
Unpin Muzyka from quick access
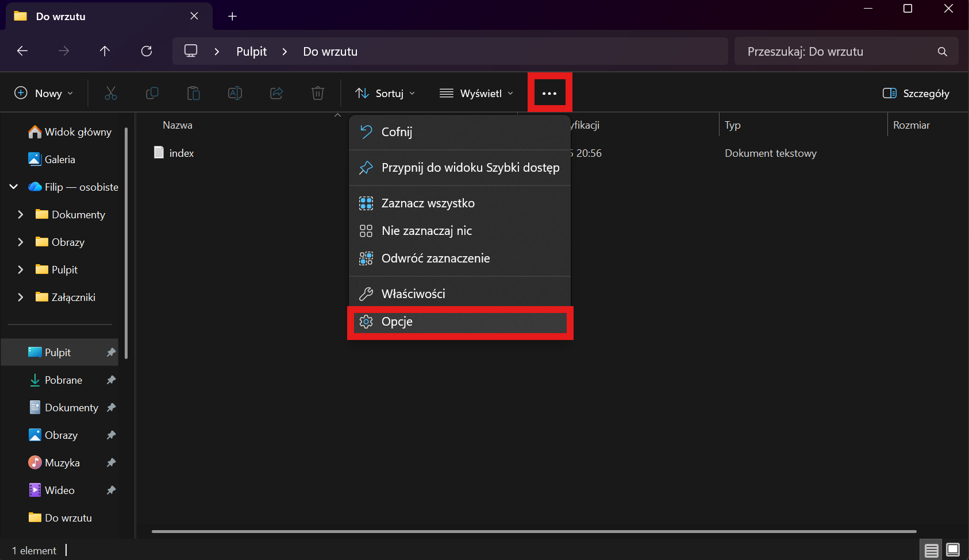111,463
